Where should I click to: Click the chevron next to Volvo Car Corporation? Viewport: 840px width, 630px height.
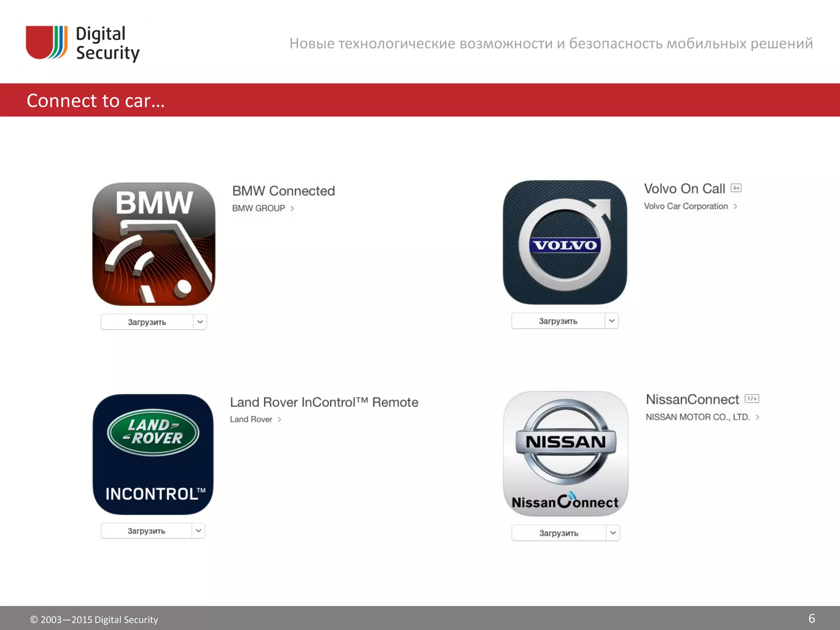tap(735, 206)
